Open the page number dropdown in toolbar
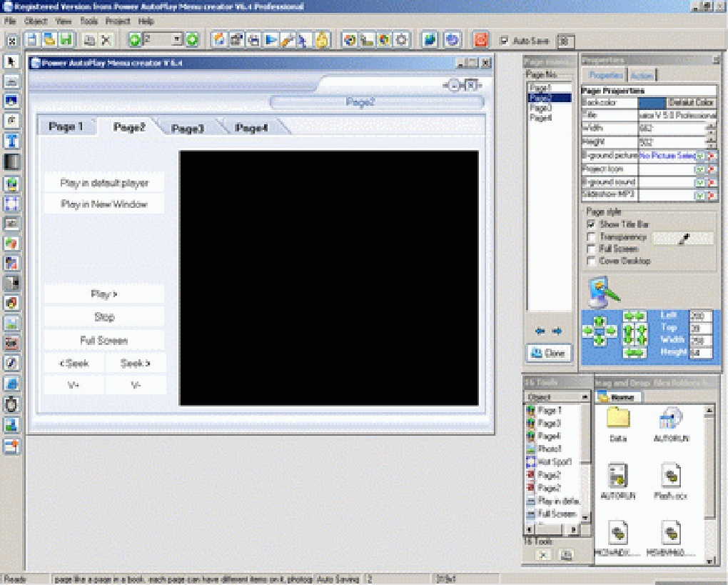This screenshot has width=728, height=585. (x=177, y=40)
